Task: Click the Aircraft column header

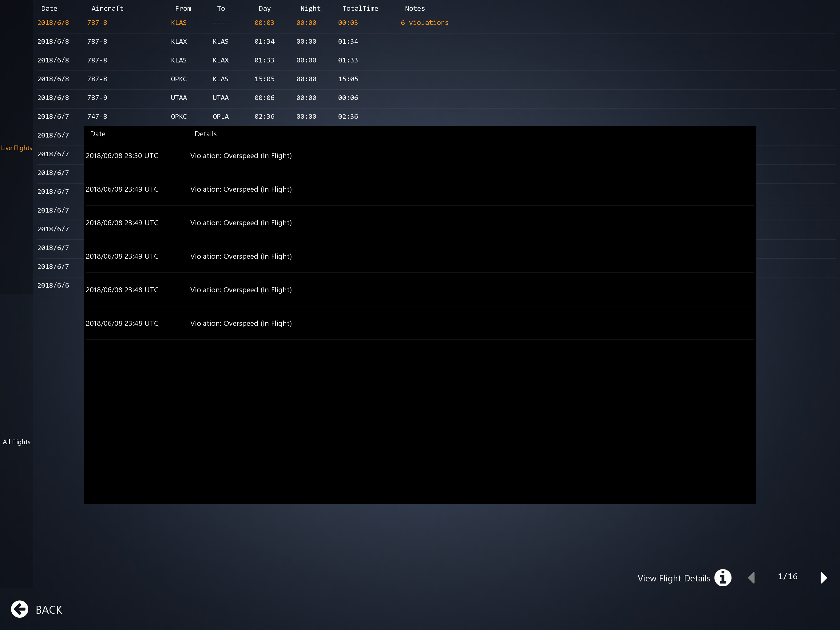Action: pyautogui.click(x=107, y=8)
